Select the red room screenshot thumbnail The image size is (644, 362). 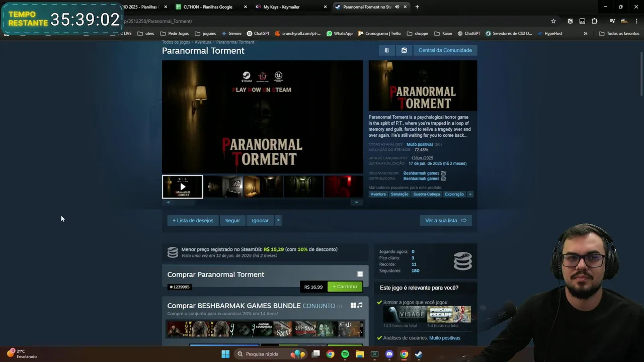pyautogui.click(x=344, y=187)
